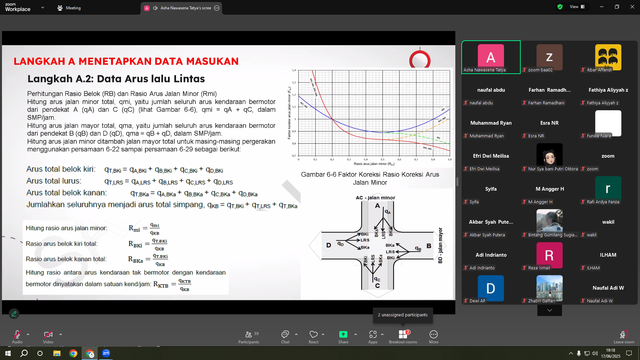Click the Farhan Ramadhani participant tile
The width and height of the screenshot is (640, 360).
(x=549, y=91)
